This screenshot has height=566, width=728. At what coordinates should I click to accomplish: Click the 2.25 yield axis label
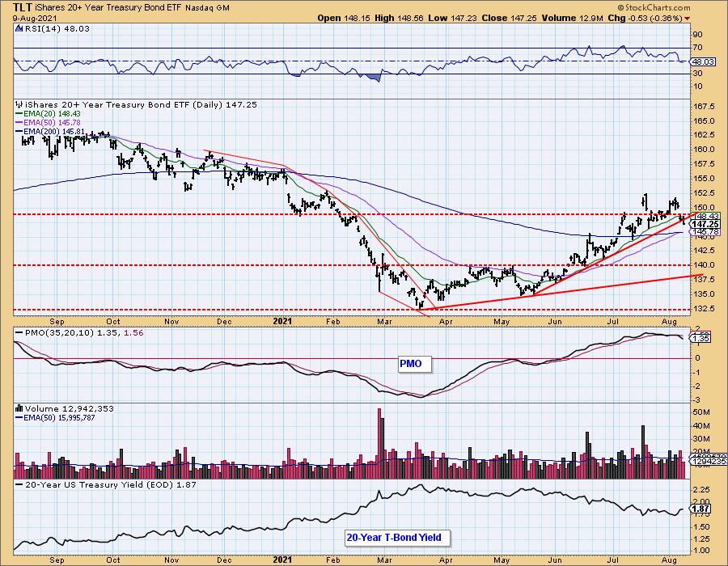pyautogui.click(x=702, y=490)
